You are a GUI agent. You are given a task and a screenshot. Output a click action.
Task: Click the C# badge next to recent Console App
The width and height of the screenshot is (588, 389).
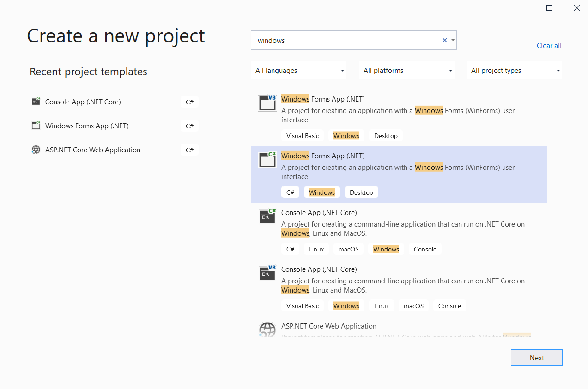189,102
